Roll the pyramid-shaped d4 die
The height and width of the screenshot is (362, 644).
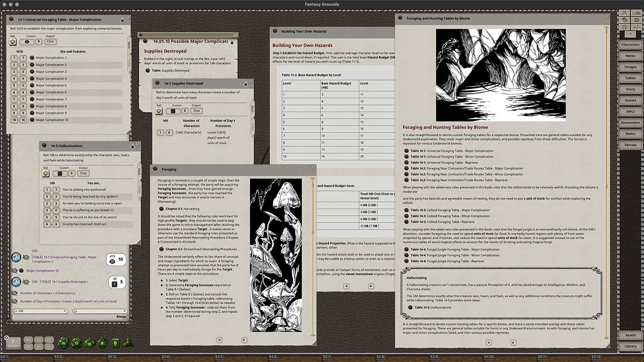click(128, 343)
